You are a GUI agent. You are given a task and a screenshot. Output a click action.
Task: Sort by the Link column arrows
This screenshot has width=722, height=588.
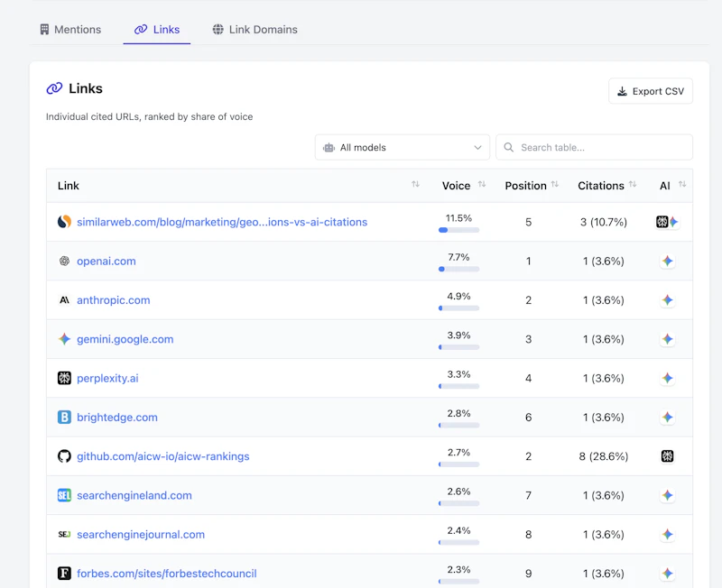tap(415, 185)
